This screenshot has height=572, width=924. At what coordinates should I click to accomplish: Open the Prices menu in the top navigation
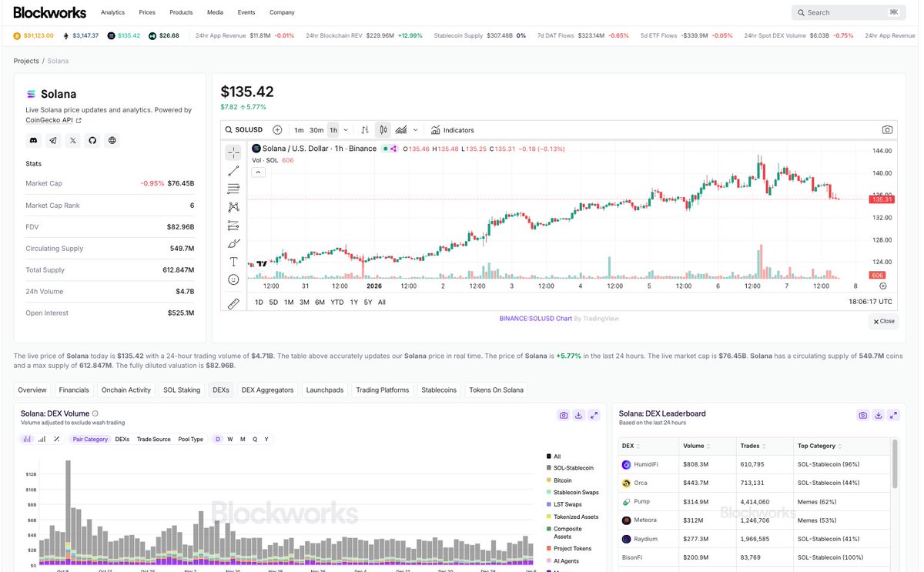(146, 12)
